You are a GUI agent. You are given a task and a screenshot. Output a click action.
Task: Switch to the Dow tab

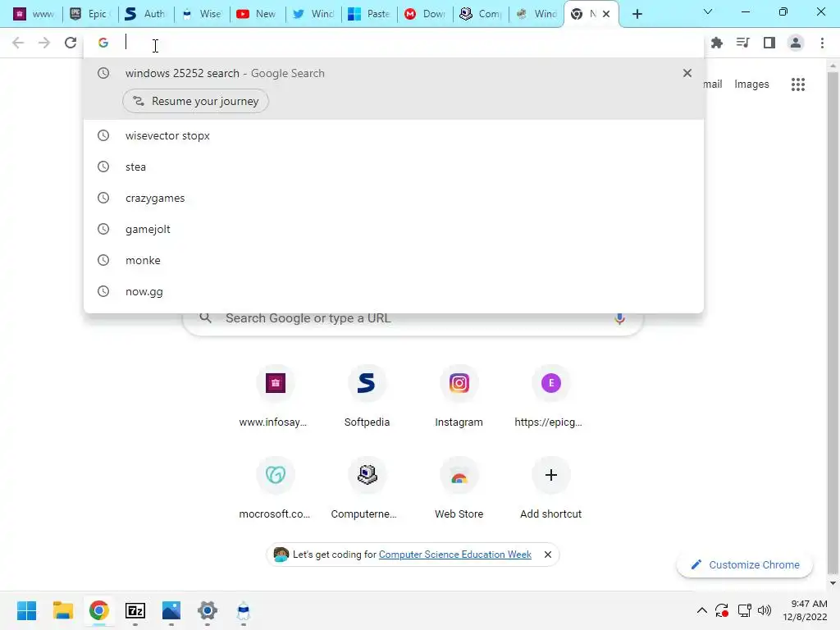pyautogui.click(x=425, y=14)
